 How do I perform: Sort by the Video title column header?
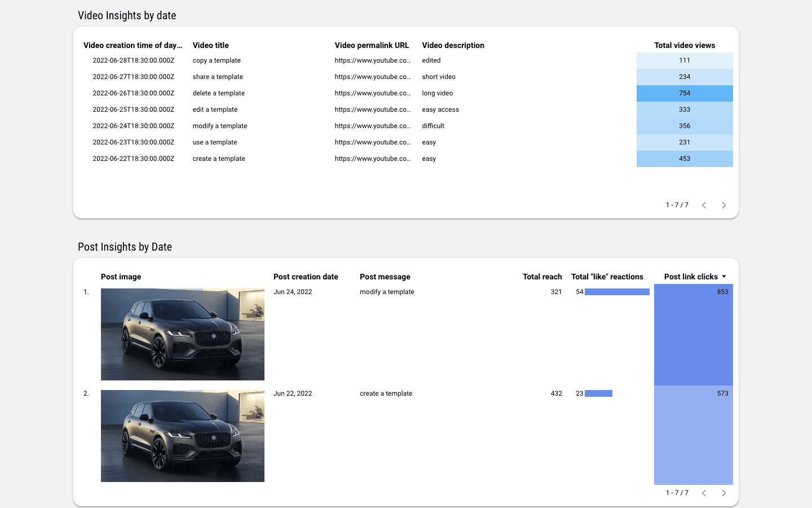pyautogui.click(x=210, y=45)
